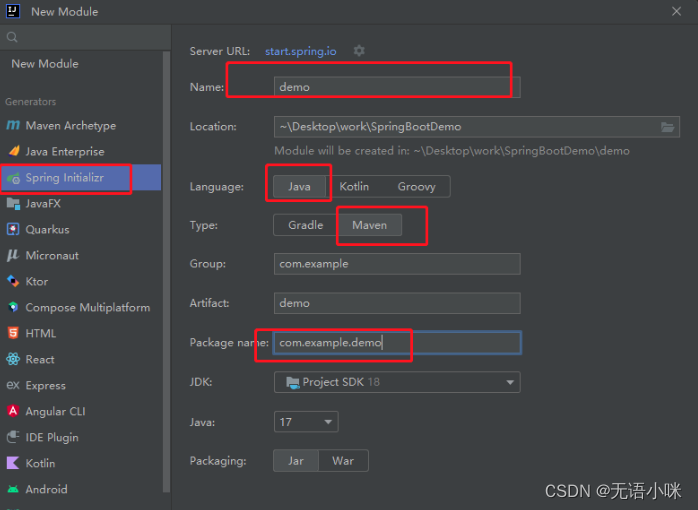Screen dimensions: 698x510
Task: Open the Java version 17 dropdown
Action: pyautogui.click(x=306, y=422)
